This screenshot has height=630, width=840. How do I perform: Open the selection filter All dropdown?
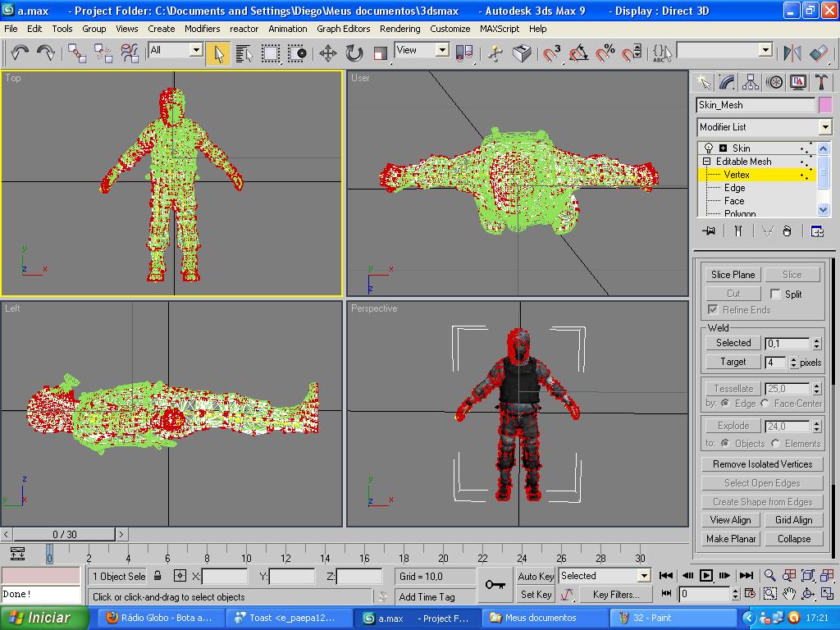point(195,50)
